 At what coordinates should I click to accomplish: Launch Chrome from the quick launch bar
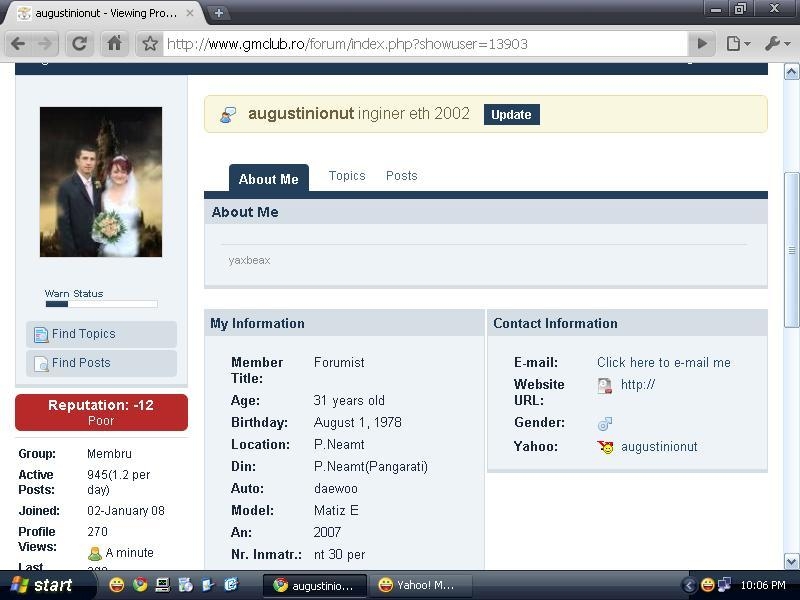pos(140,585)
